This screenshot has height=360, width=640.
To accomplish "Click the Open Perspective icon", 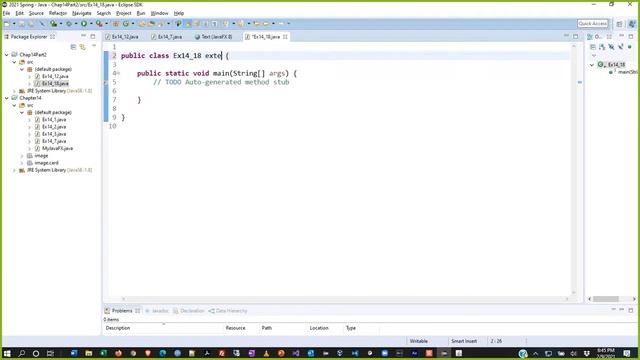I will pyautogui.click(x=619, y=24).
